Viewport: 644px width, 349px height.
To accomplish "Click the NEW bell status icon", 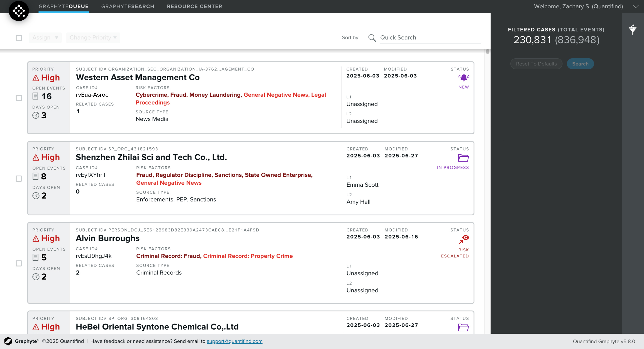I will 464,78.
